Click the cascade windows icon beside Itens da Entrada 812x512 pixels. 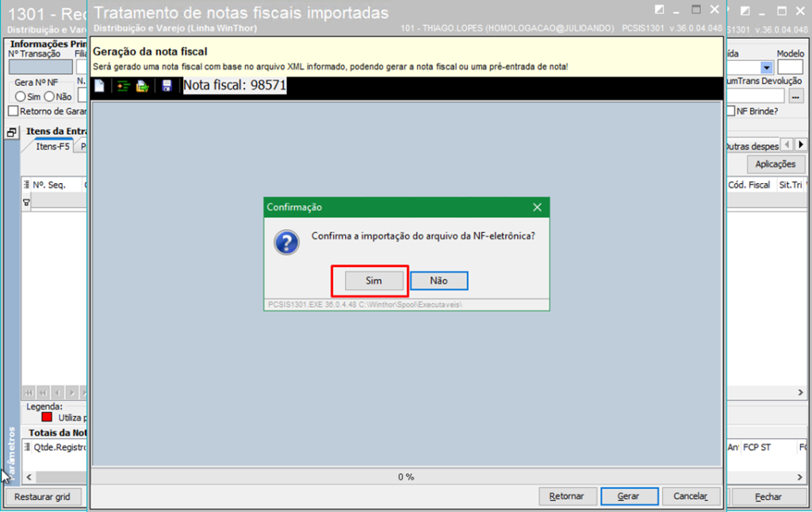point(12,132)
